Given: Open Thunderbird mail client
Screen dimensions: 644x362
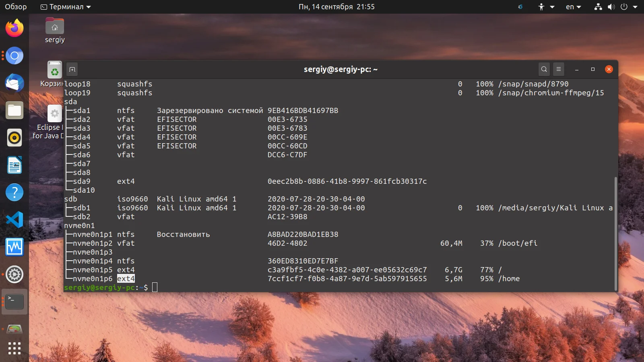Looking at the screenshot, I should pyautogui.click(x=14, y=83).
